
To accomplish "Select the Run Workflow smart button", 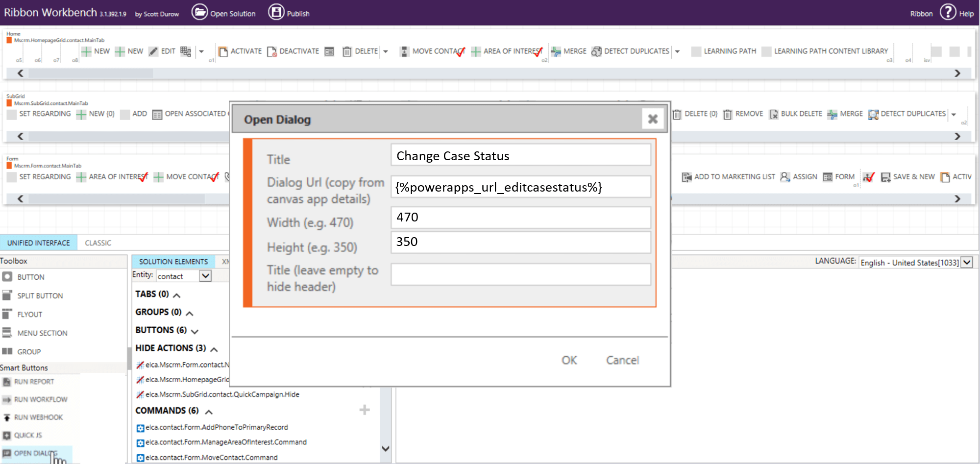I will 40,399.
